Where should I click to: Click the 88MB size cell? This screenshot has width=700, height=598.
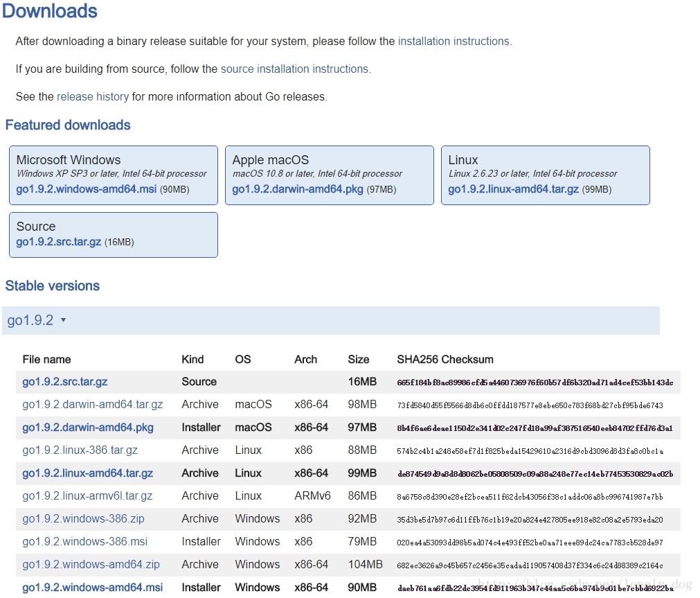tap(362, 450)
